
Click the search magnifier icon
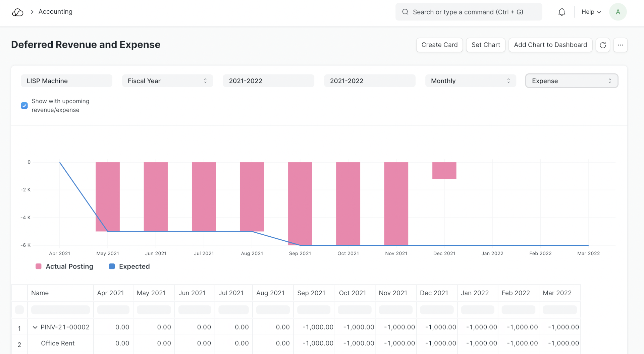pos(405,12)
